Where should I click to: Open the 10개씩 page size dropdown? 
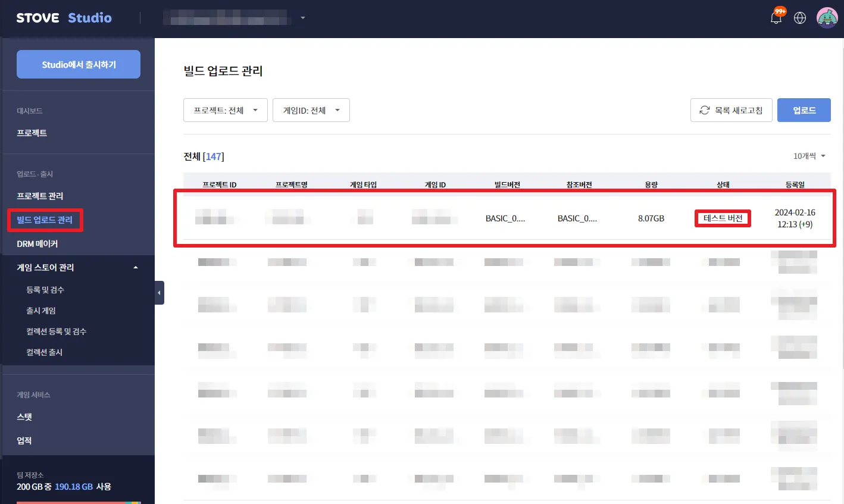click(809, 156)
